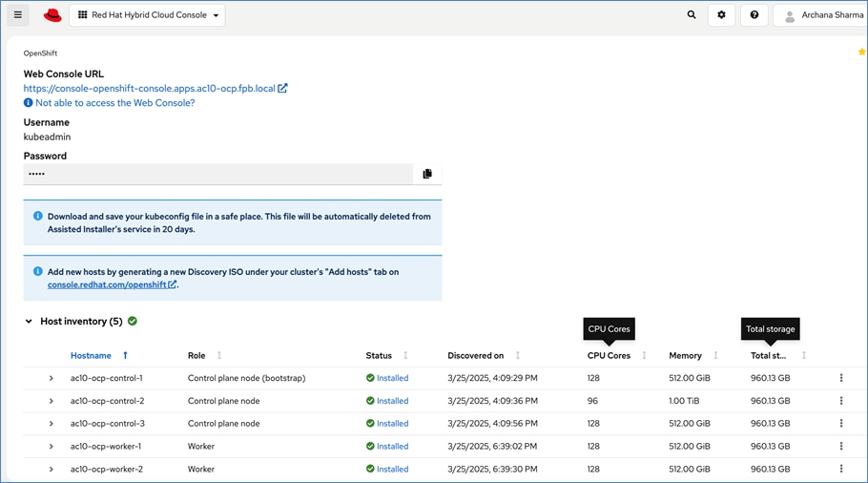Click the sort icon beside Discovered on

point(518,356)
